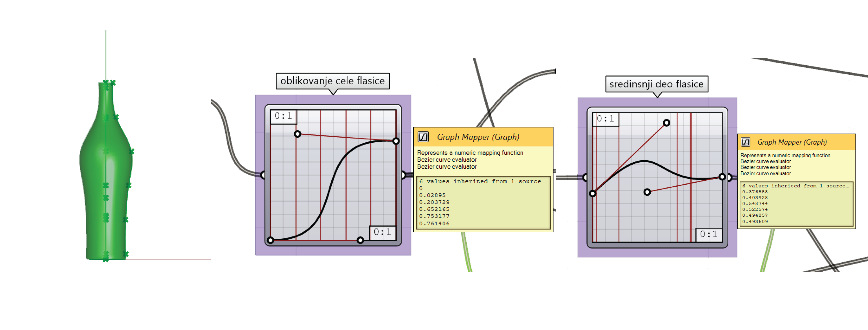
Task: Click value 0.761406 in left tooltip
Action: click(434, 223)
